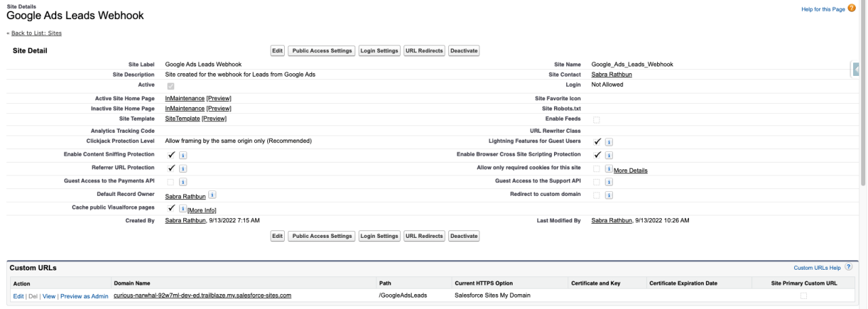Click the bottom Public Access Settings button
Screen dimensions: 868x309
[x=321, y=236]
